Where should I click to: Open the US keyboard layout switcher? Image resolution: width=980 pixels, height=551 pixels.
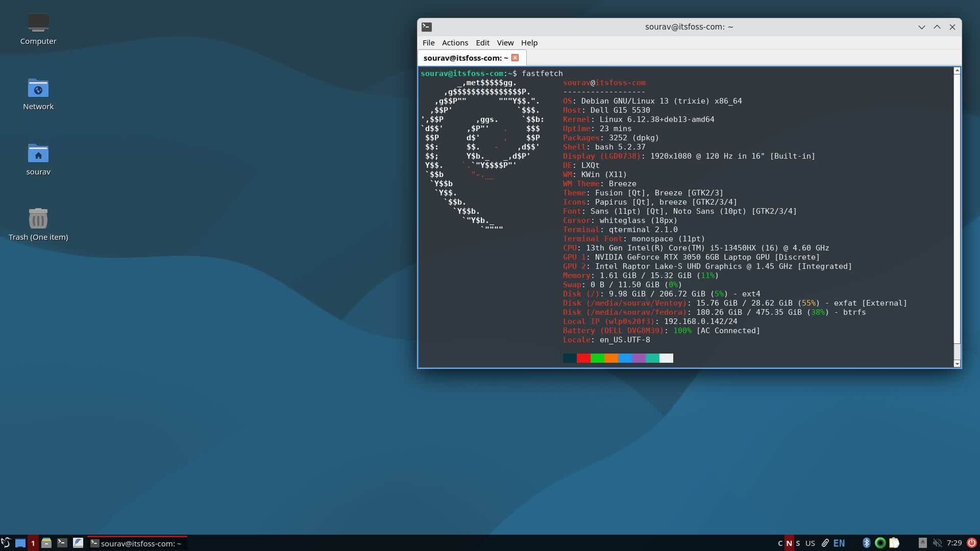pyautogui.click(x=810, y=543)
